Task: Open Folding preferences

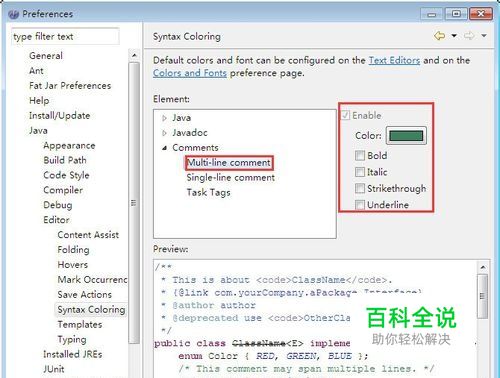Action: [x=73, y=250]
